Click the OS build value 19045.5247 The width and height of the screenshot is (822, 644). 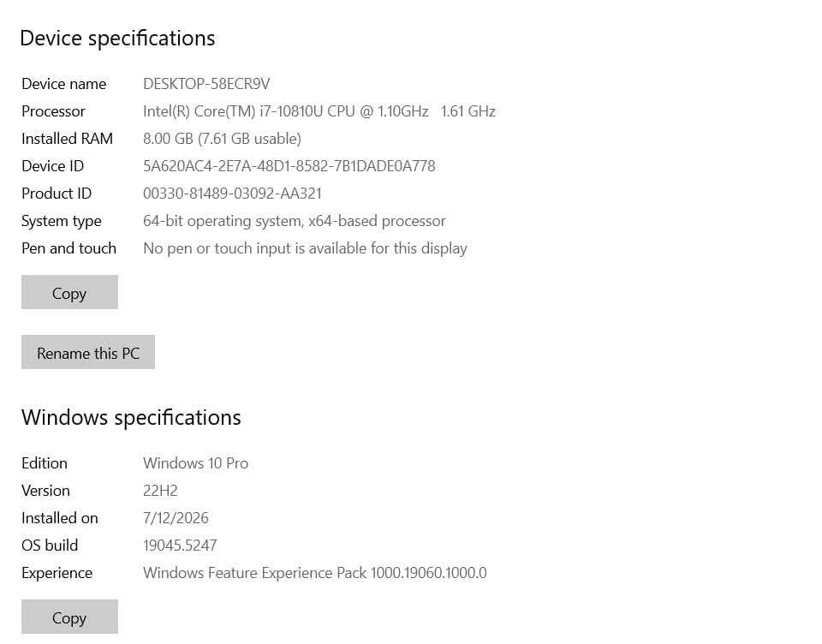(180, 546)
